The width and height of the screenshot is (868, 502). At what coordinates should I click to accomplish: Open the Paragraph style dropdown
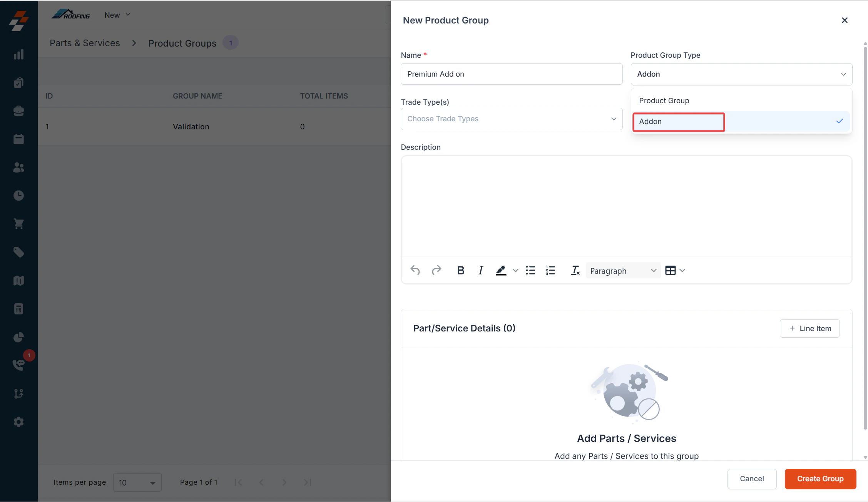click(x=622, y=271)
